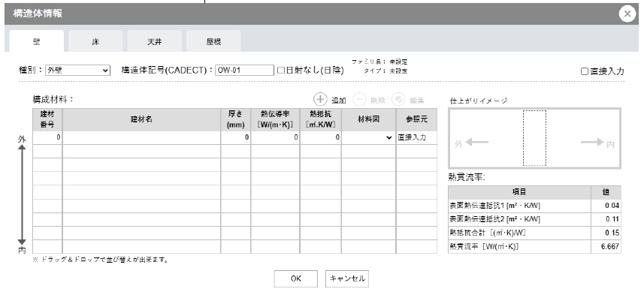Open the 屋根 tab
This screenshot has width=644, height=301.
tap(213, 43)
